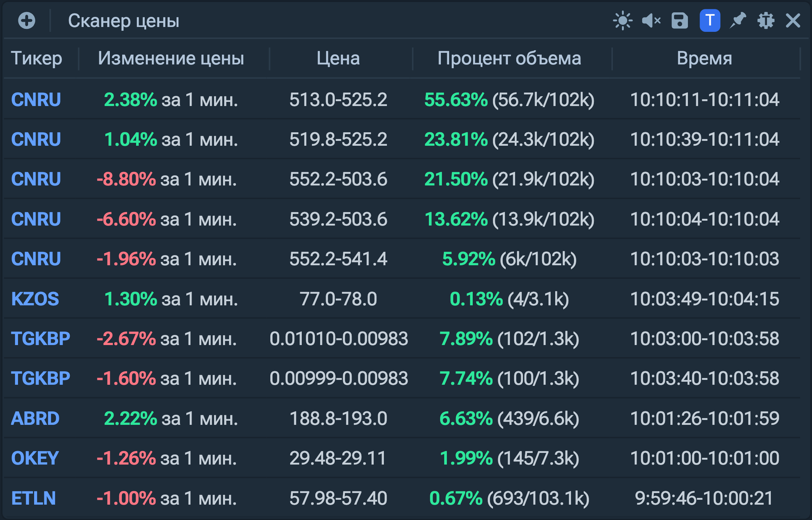812x520 pixels.
Task: Pin the window with pushpin icon
Action: pos(738,21)
